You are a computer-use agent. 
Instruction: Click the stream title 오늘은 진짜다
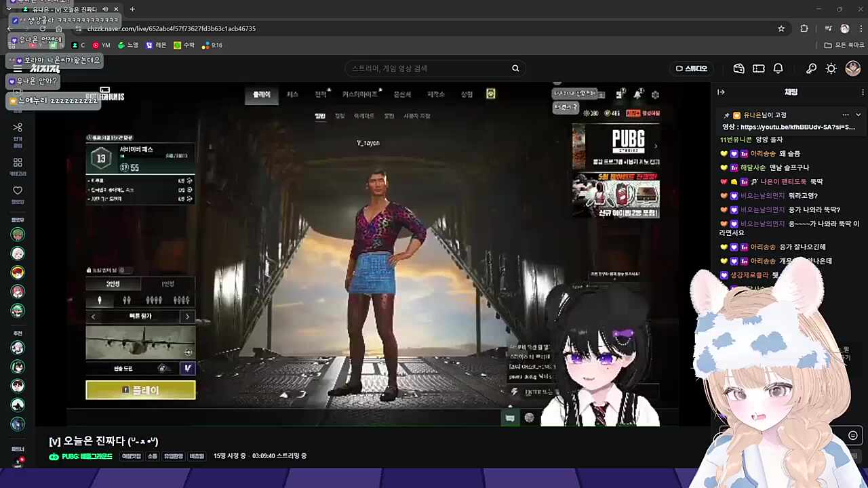pyautogui.click(x=104, y=441)
